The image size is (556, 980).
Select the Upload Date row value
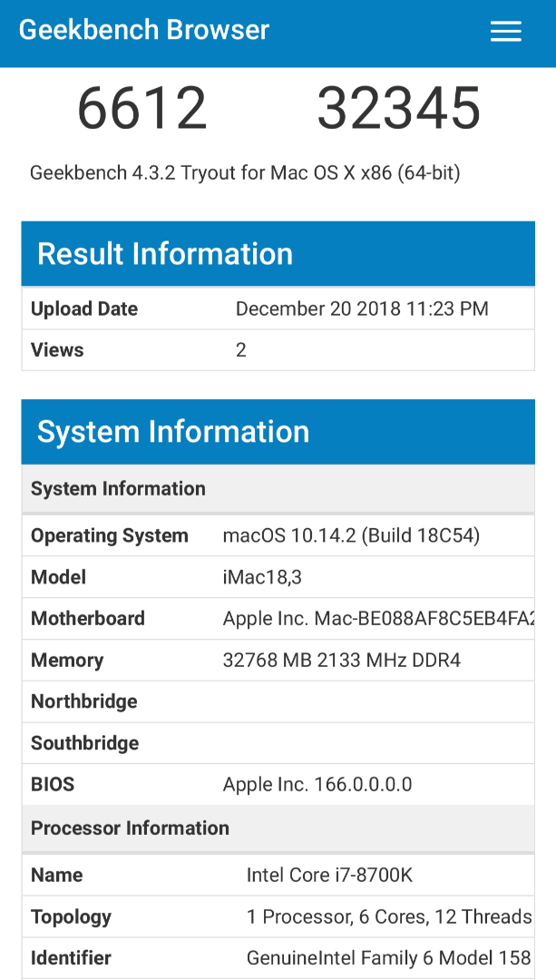(x=362, y=309)
